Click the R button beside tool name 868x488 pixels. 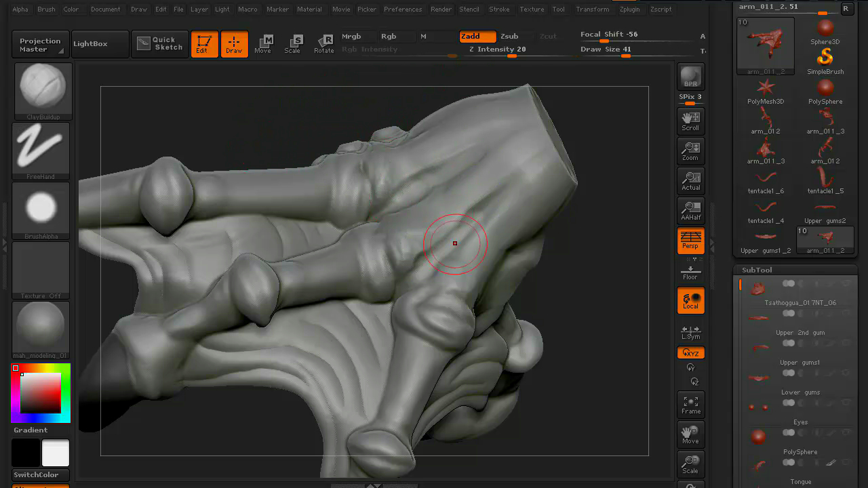pos(846,8)
